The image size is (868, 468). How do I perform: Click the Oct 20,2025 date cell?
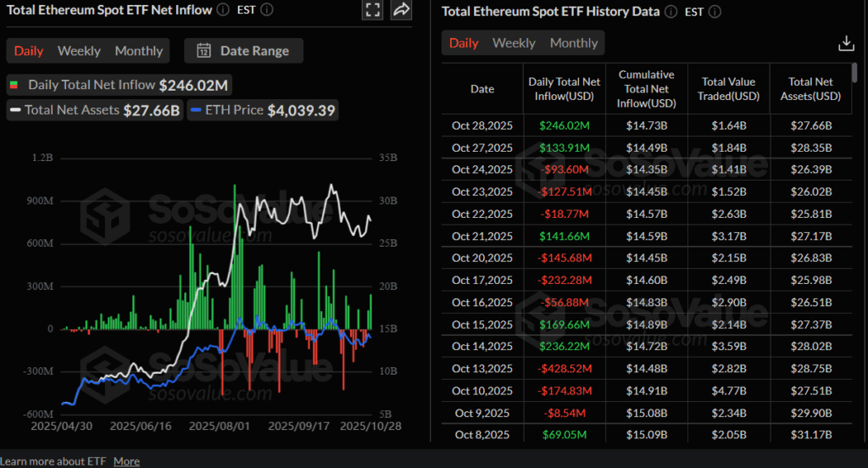point(482,258)
